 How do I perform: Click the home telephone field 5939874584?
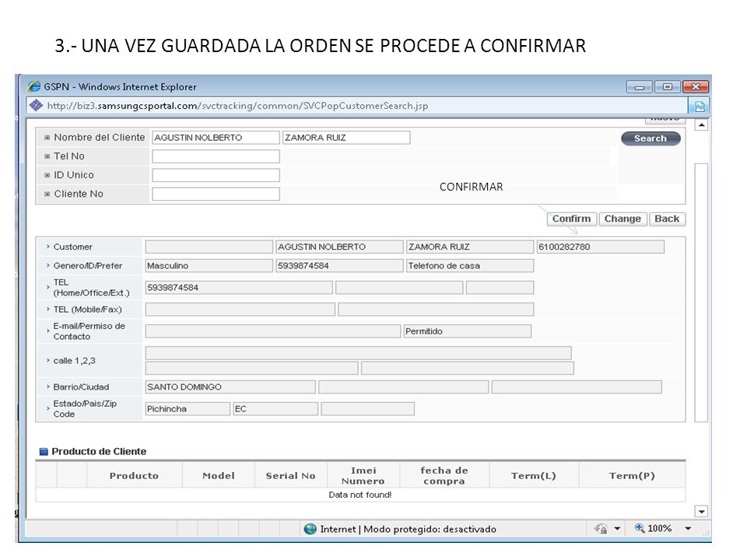(x=239, y=288)
